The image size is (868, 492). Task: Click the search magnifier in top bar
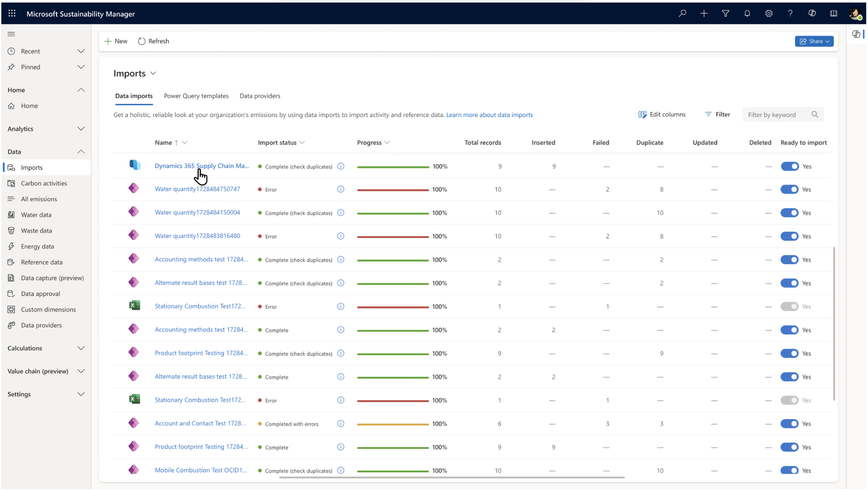[x=682, y=14]
